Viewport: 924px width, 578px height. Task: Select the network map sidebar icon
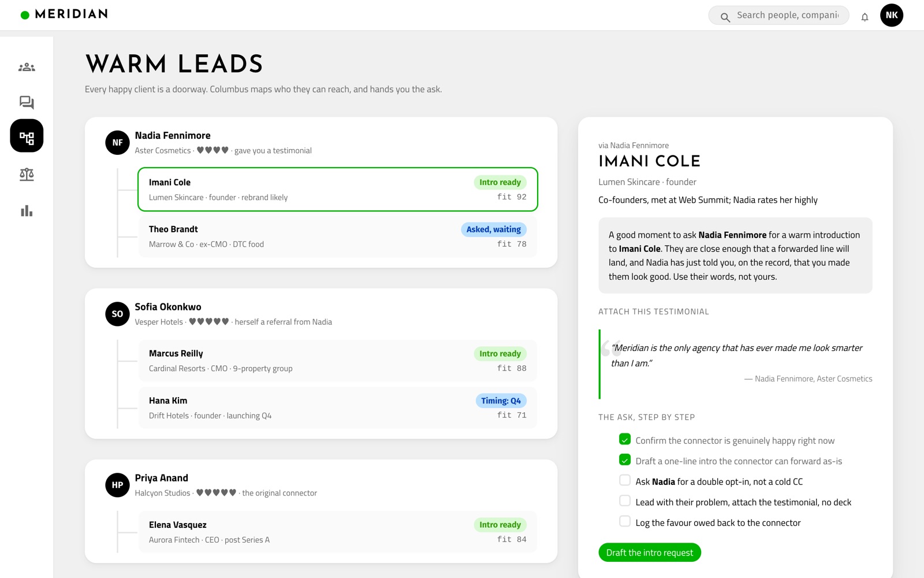click(27, 136)
